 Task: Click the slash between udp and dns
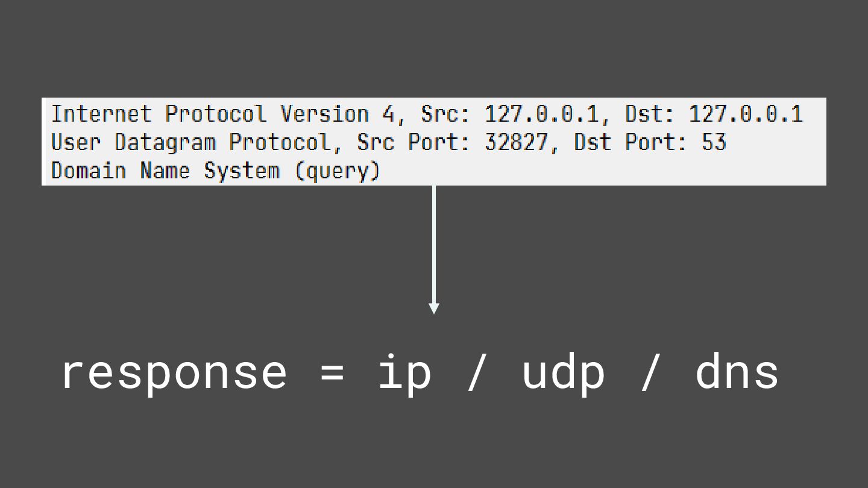pyautogui.click(x=650, y=372)
